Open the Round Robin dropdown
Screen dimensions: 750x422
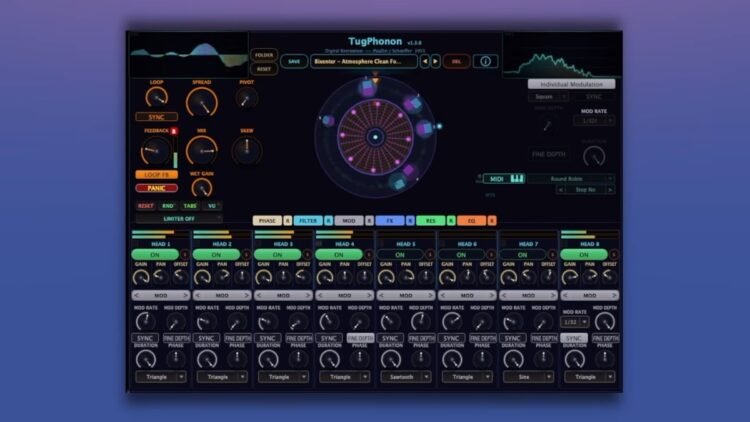pyautogui.click(x=570, y=179)
